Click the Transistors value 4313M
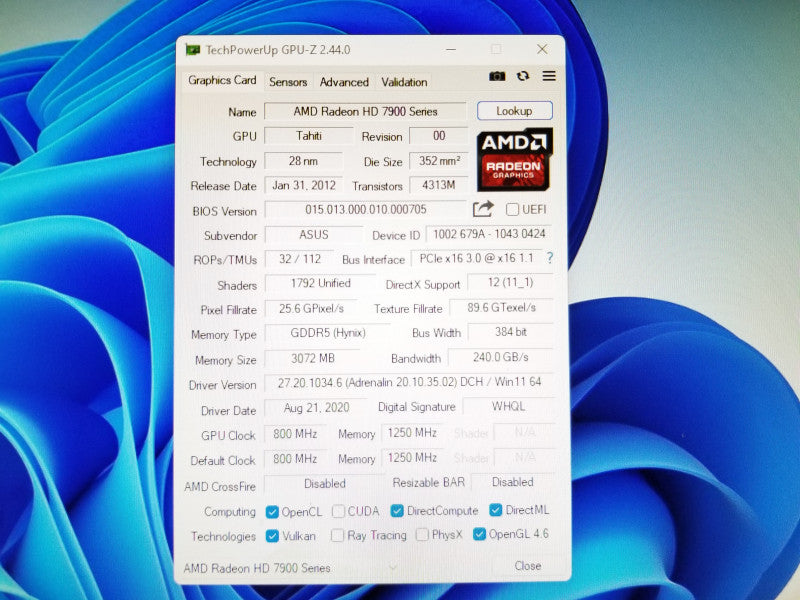This screenshot has height=600, width=800. point(439,185)
